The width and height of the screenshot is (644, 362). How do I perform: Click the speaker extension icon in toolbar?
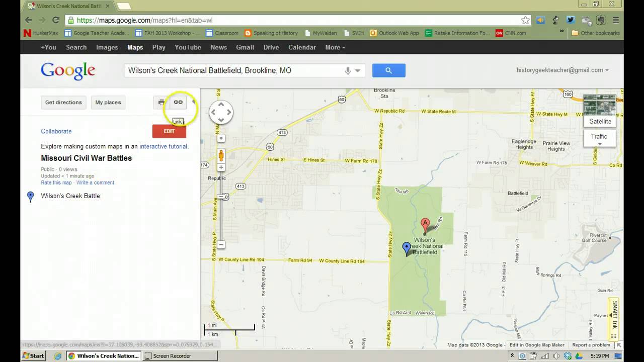(540, 20)
